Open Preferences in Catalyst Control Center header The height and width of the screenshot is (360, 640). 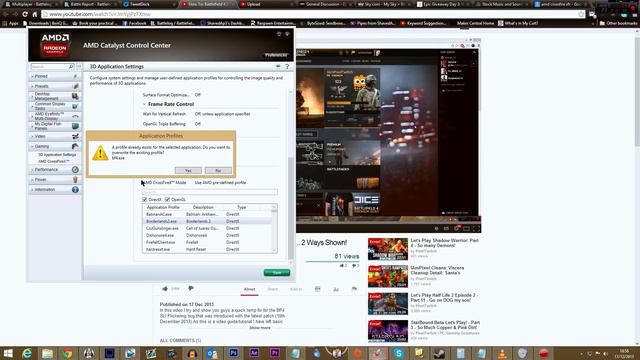coord(276,55)
